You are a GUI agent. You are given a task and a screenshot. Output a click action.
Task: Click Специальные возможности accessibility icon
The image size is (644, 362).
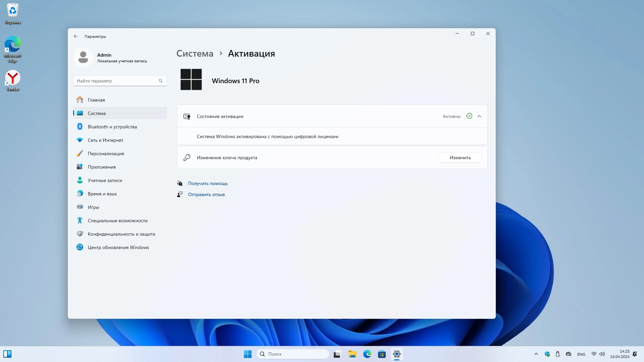80,221
